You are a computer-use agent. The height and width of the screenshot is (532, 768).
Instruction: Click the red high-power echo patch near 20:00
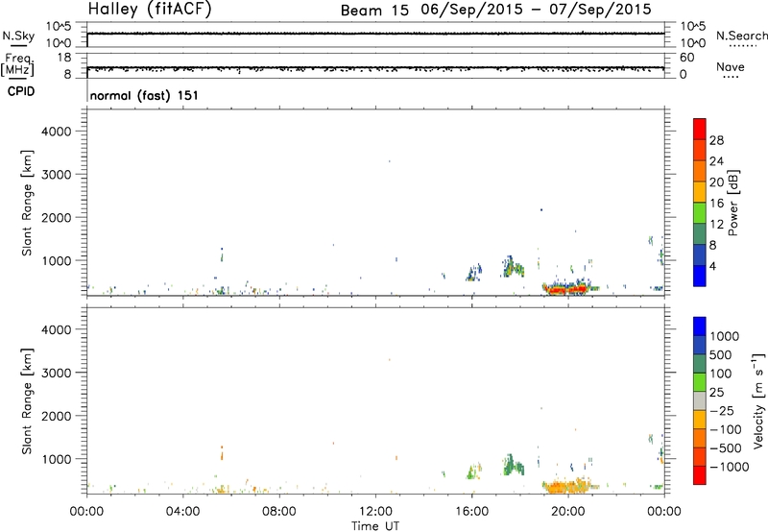tap(566, 289)
